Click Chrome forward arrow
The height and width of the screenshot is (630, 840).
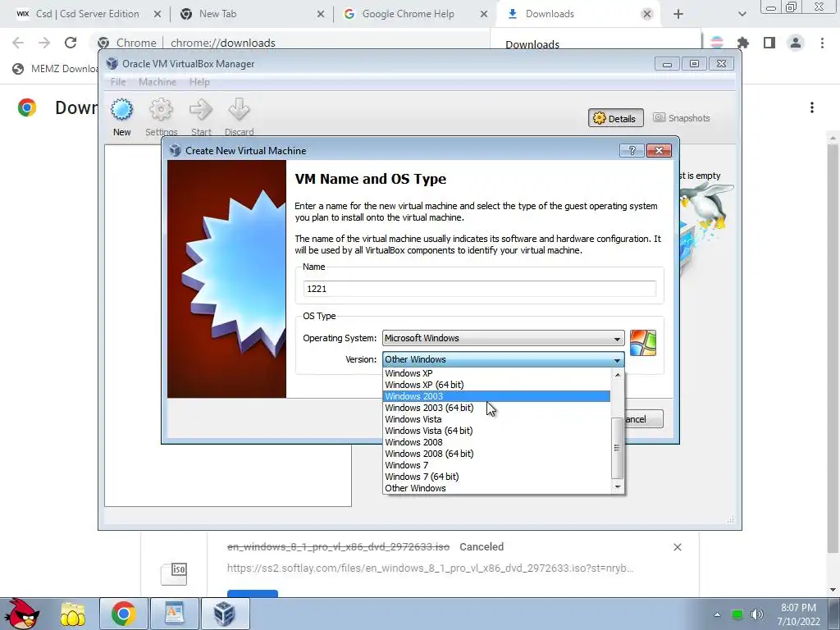click(x=44, y=43)
